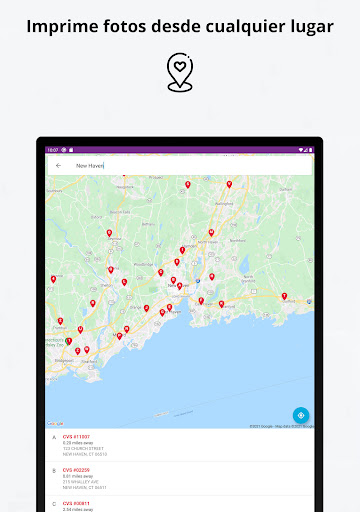Open store result CVS #00811
This screenshot has width=360, height=512.
(179, 504)
